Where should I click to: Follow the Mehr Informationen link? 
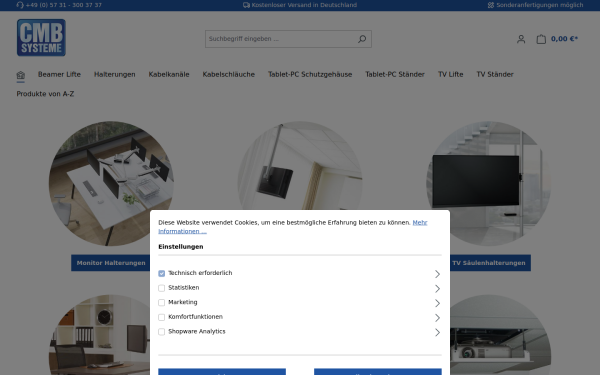(420, 222)
